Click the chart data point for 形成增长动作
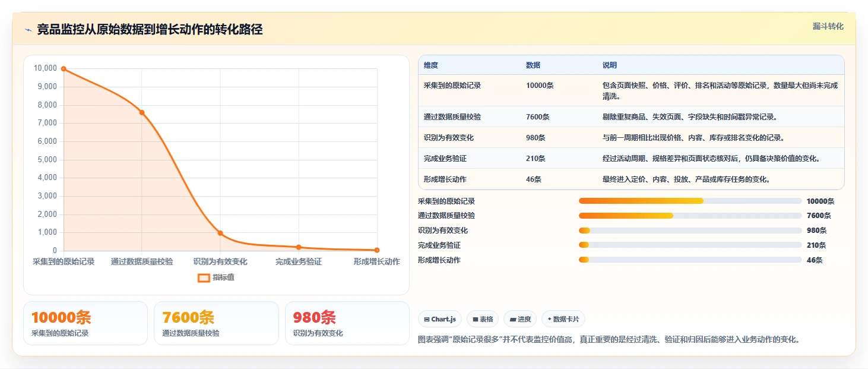The image size is (868, 369). pos(377,250)
